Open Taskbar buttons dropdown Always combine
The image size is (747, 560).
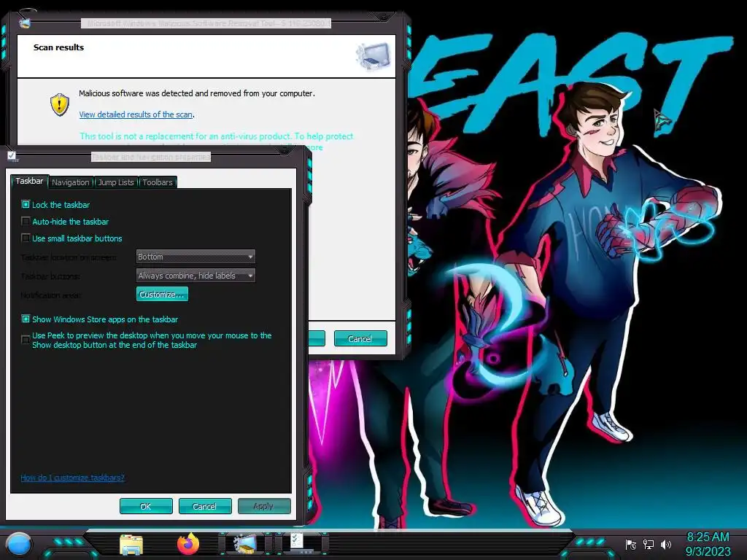[196, 275]
